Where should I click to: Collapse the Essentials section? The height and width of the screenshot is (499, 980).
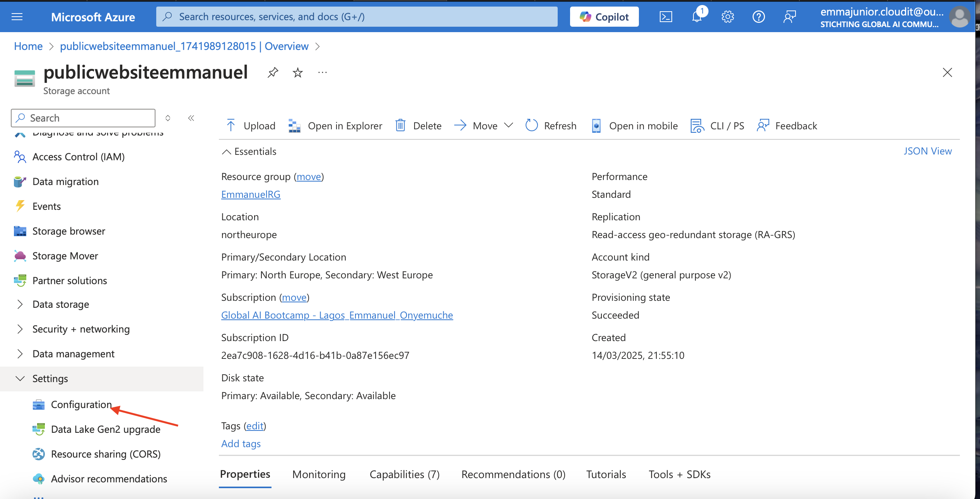click(x=249, y=151)
